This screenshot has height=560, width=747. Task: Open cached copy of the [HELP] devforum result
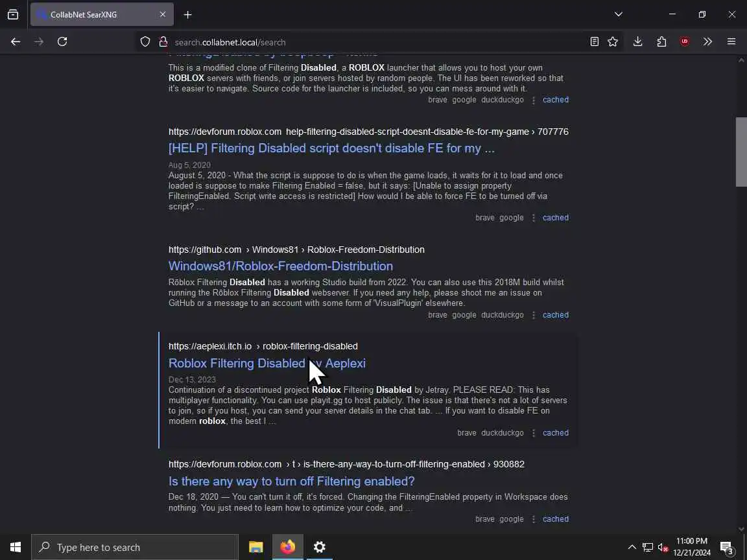556,218
